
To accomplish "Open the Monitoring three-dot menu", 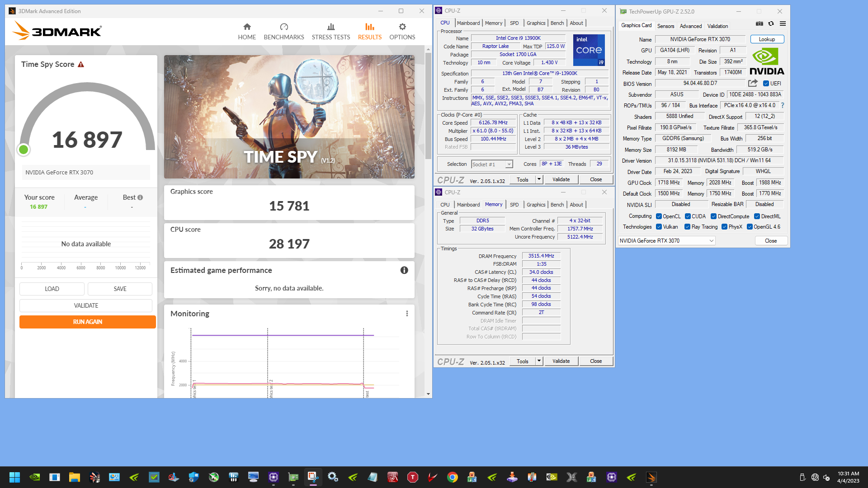I will point(407,314).
